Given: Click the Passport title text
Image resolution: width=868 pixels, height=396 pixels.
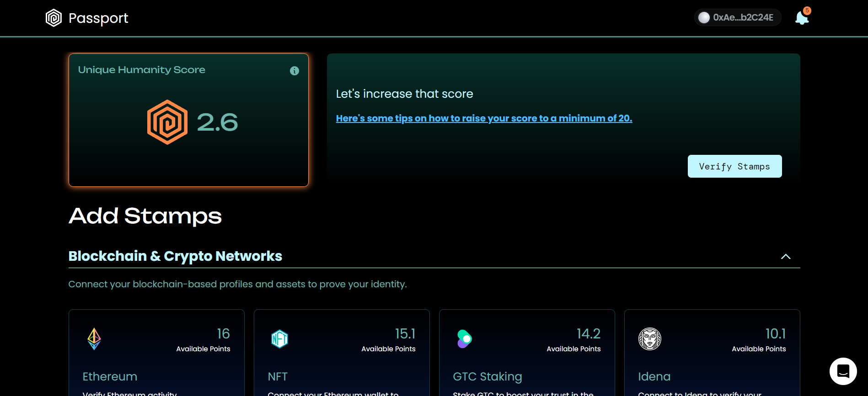Looking at the screenshot, I should (98, 18).
